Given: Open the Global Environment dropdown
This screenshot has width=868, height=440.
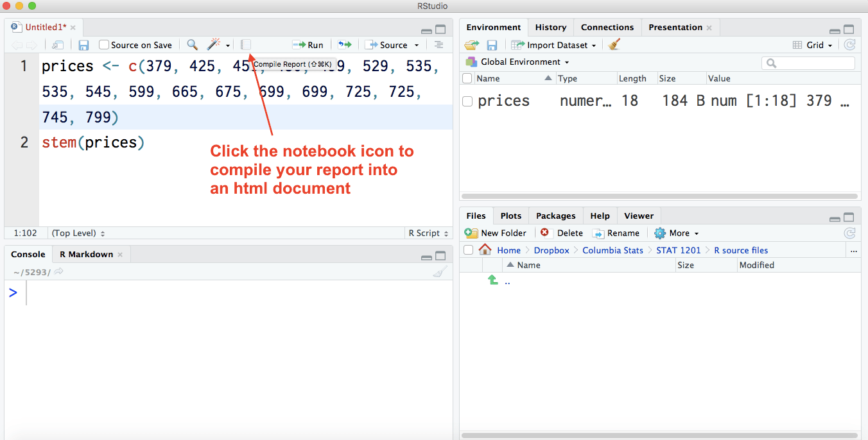Looking at the screenshot, I should [517, 62].
